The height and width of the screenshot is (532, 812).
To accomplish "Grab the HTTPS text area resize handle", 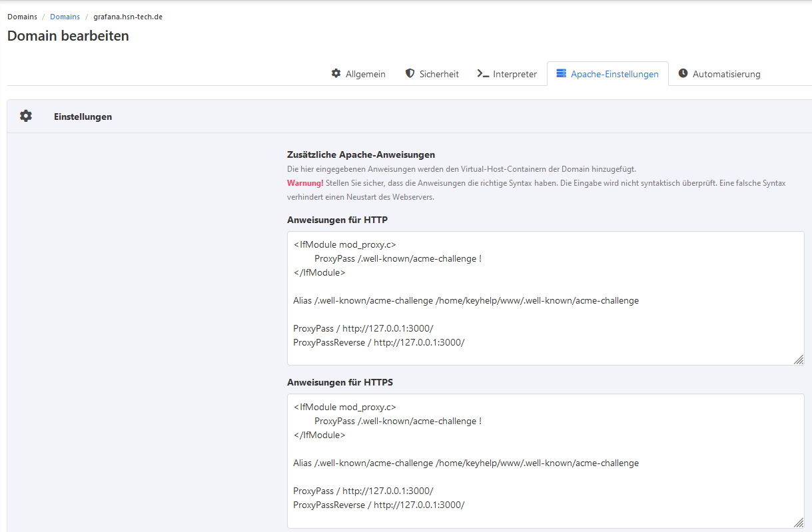I will (798, 523).
